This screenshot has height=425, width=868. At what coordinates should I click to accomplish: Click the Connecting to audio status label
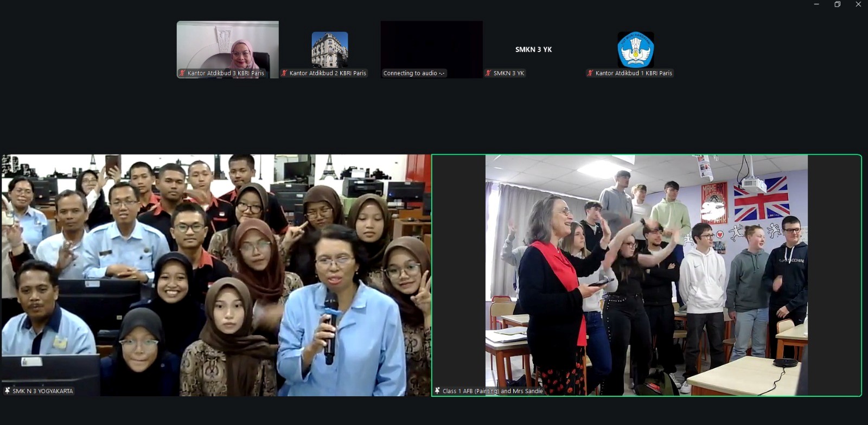click(x=414, y=73)
